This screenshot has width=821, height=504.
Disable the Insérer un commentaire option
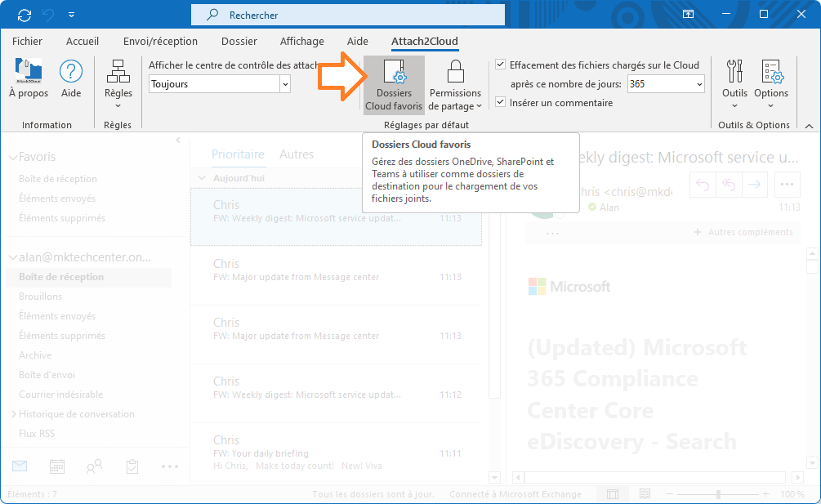tap(501, 102)
